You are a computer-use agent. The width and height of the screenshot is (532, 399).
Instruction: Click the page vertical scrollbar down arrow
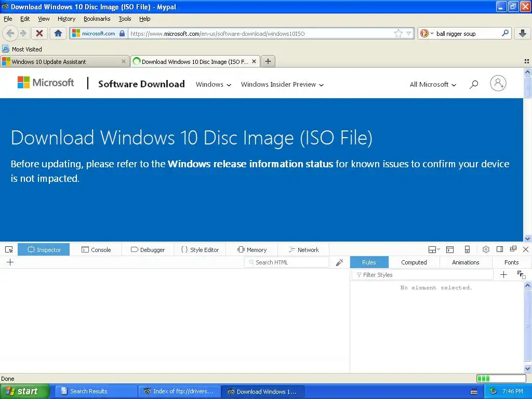(x=527, y=238)
